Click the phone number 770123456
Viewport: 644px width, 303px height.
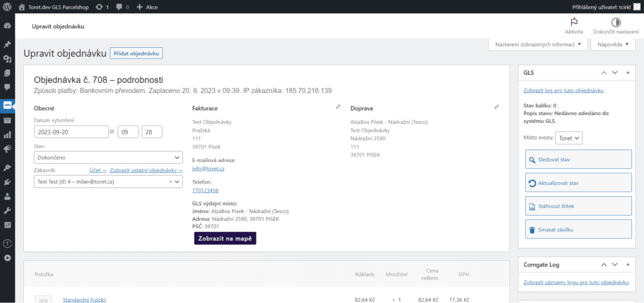click(x=206, y=190)
